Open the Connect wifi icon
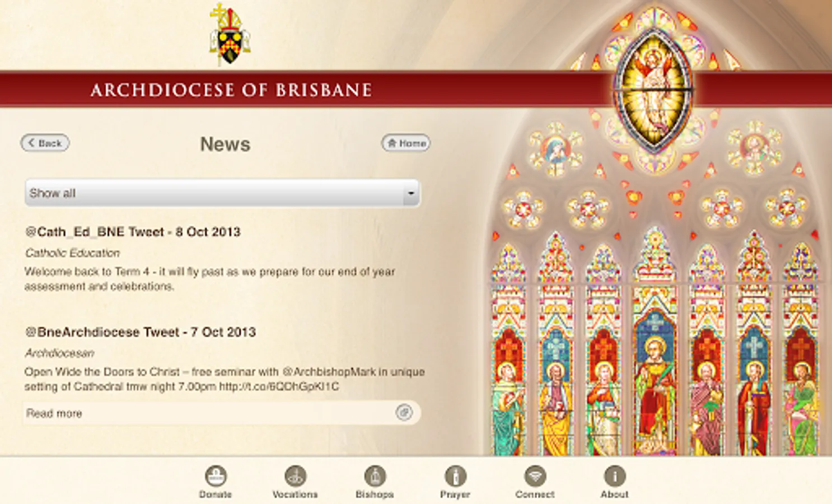Image resolution: width=832 pixels, height=504 pixels. tap(535, 476)
